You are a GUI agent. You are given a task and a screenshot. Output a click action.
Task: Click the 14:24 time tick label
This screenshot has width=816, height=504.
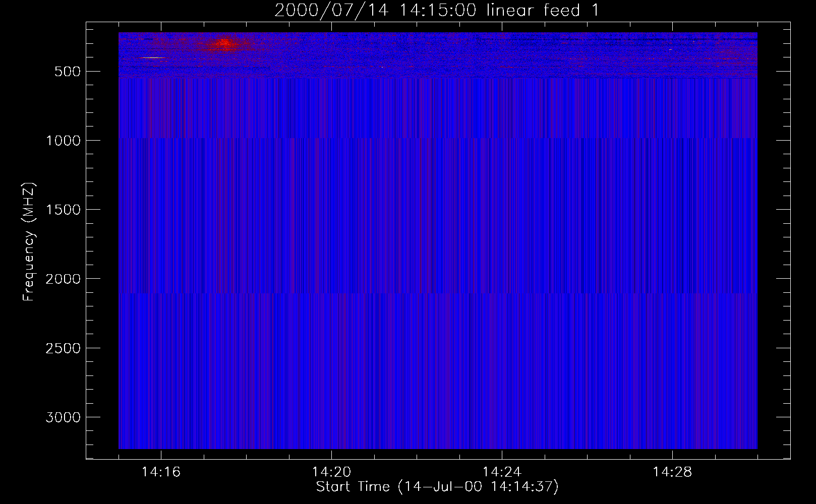502,472
